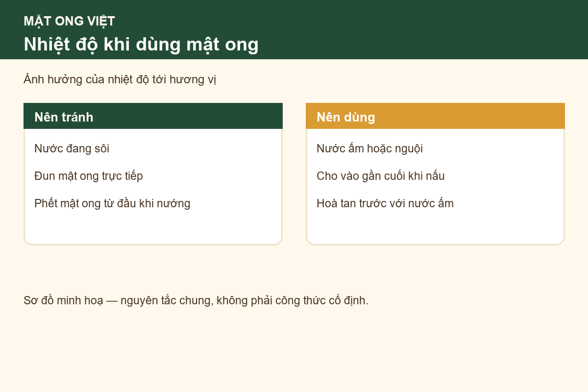Select 'Hoà tan trước với nước ấm'
This screenshot has width=588, height=392.
385,203
